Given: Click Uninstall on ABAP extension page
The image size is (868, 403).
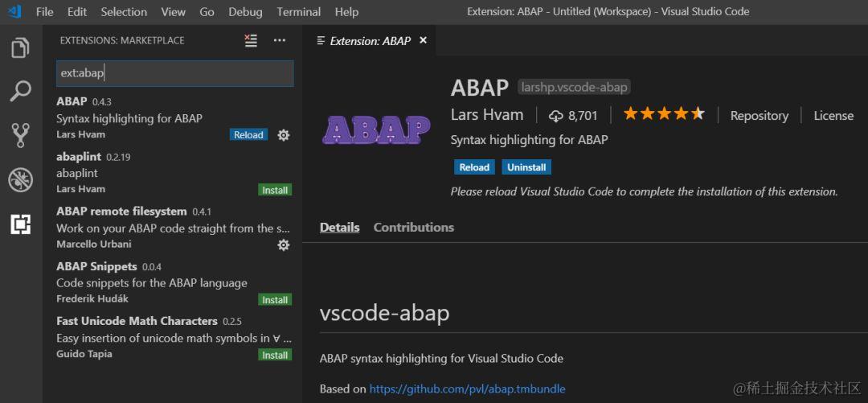Looking at the screenshot, I should 526,167.
